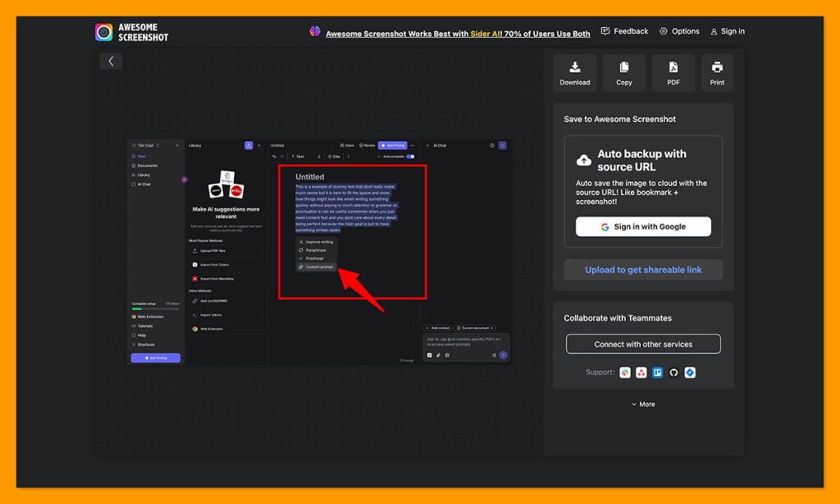Image resolution: width=840 pixels, height=504 pixels.
Task: Open Library in the captured app sidebar
Action: click(x=141, y=175)
